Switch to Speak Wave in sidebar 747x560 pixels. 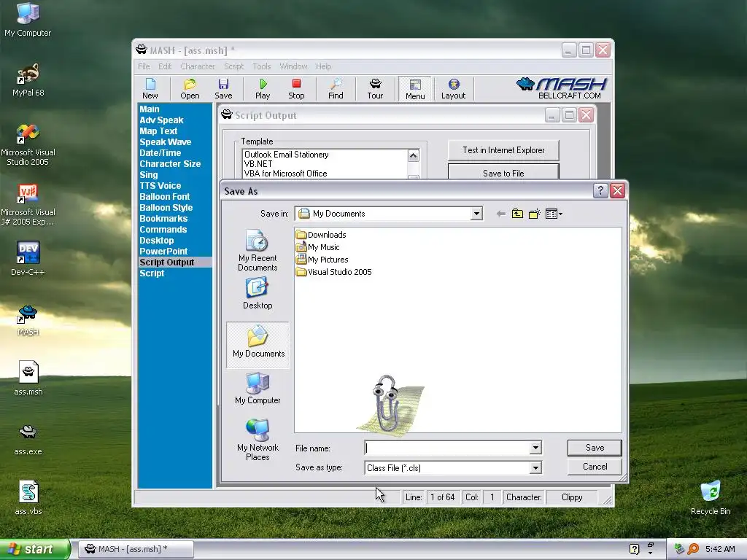coord(166,142)
